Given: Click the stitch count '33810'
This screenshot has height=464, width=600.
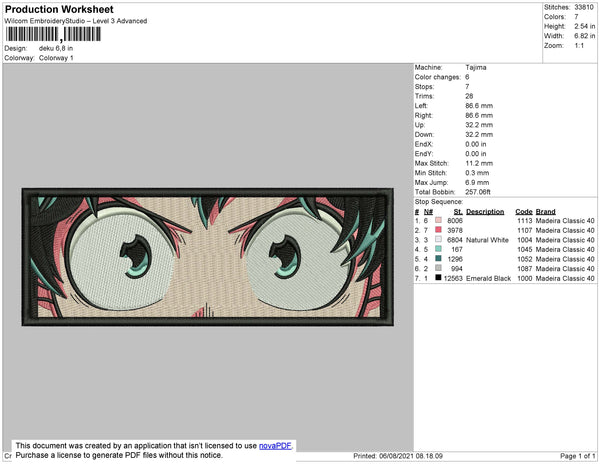Looking at the screenshot, I should pos(584,7).
